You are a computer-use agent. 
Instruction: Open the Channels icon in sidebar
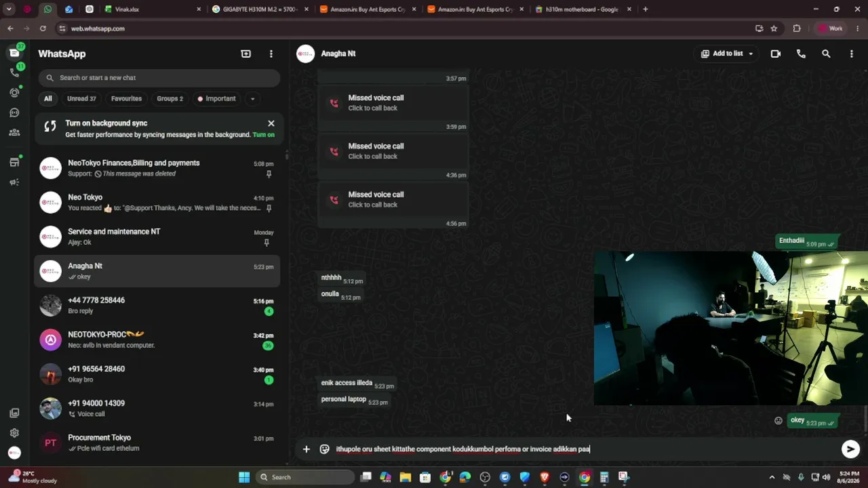(x=14, y=113)
